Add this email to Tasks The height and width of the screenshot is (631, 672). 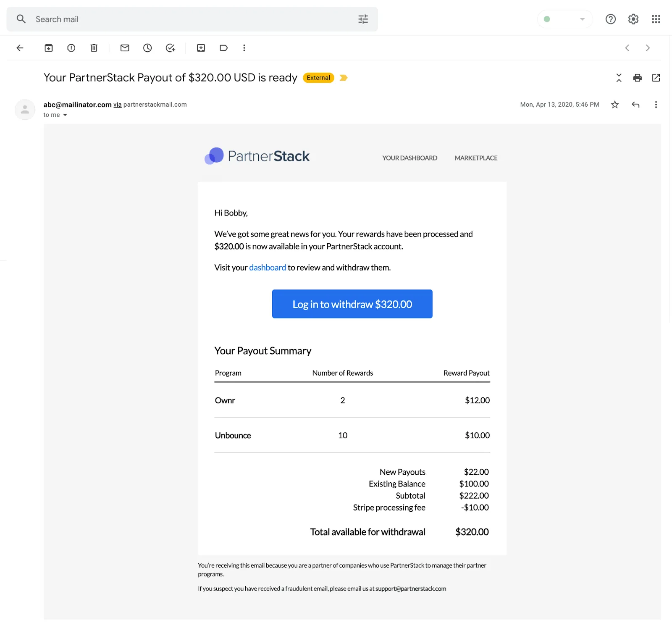(x=170, y=48)
